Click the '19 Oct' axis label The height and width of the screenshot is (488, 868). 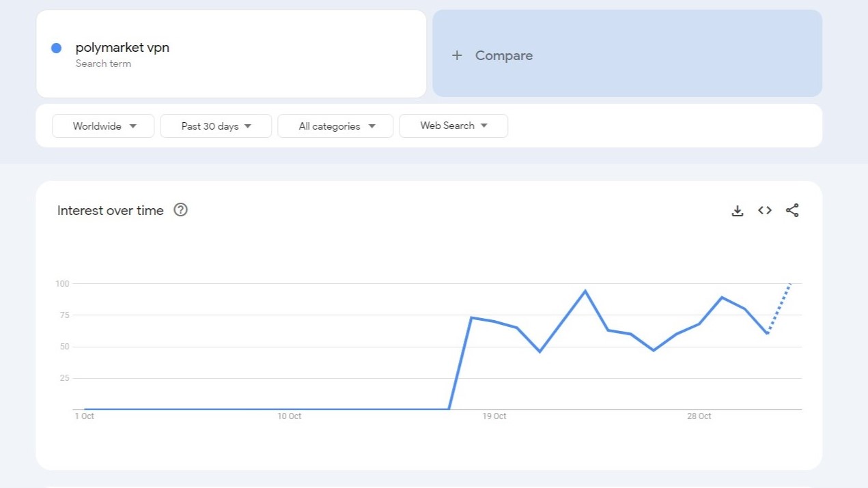494,416
